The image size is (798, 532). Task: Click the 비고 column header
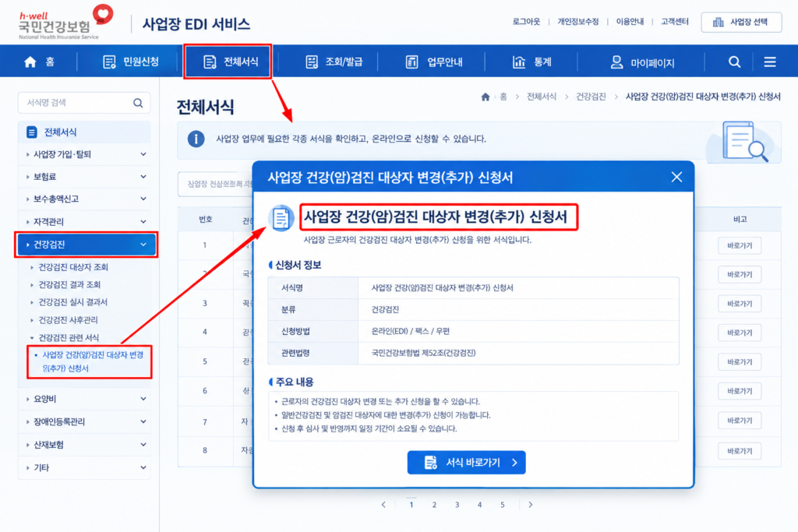pos(740,219)
